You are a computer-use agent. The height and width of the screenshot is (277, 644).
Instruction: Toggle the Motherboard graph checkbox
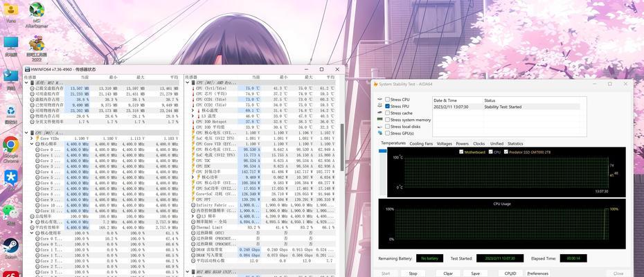[461, 152]
